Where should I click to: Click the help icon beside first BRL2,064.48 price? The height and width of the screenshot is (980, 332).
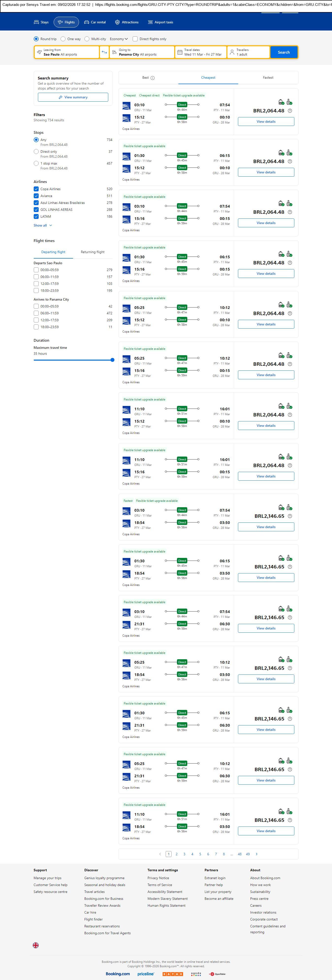[290, 111]
